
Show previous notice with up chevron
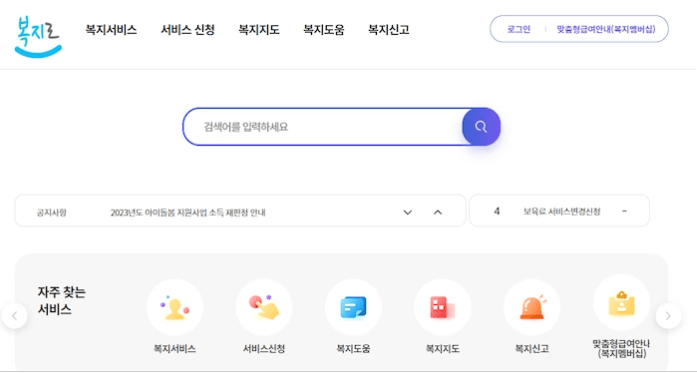click(x=438, y=212)
